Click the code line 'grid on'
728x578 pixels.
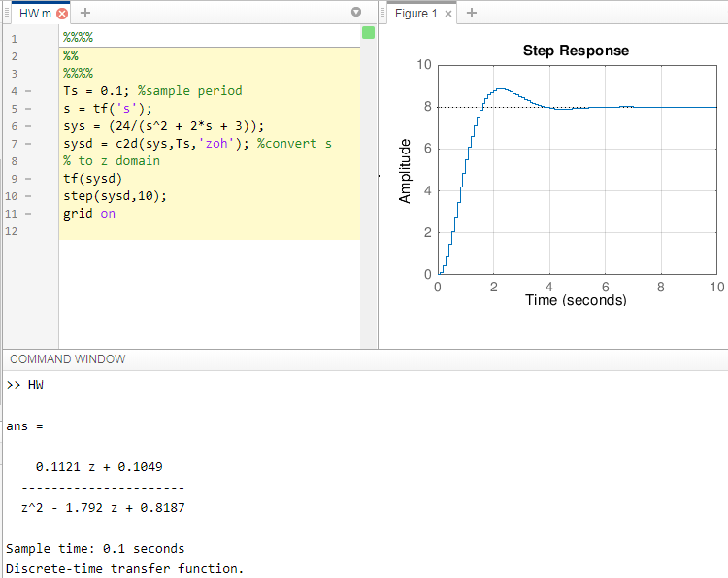(x=89, y=214)
